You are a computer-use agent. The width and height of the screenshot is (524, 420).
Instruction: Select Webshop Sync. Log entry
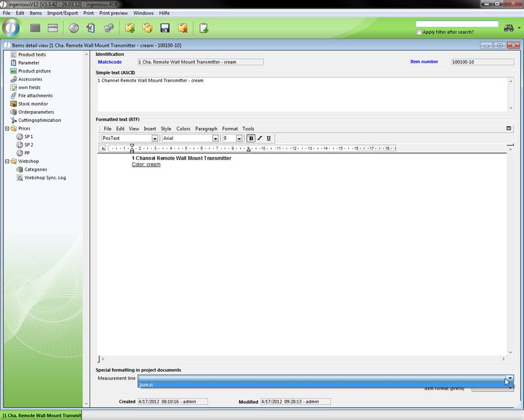45,177
